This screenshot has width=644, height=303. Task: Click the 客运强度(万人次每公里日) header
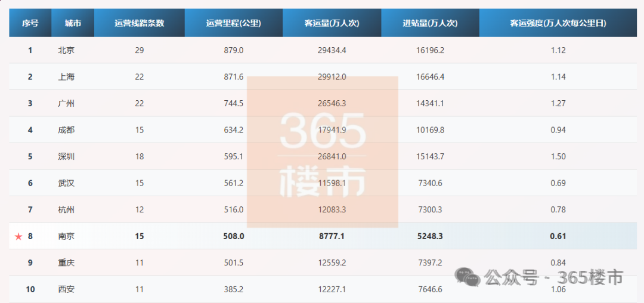[x=558, y=23]
